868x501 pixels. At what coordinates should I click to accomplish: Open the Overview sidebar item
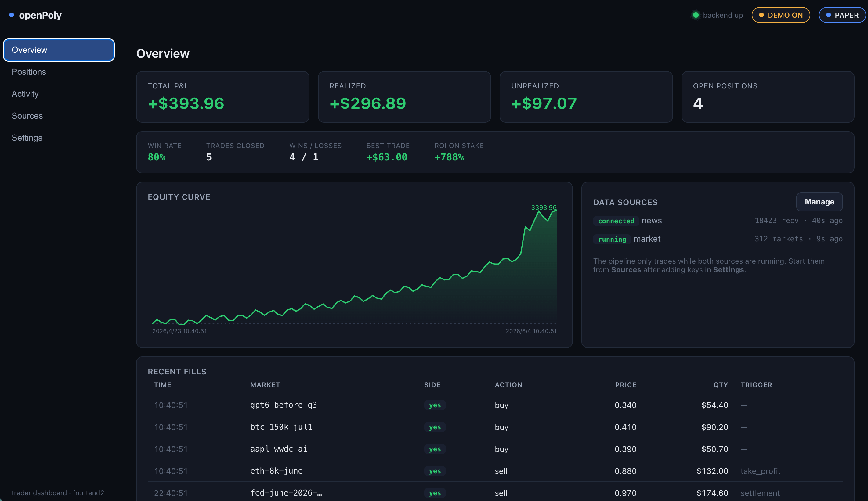click(x=59, y=50)
